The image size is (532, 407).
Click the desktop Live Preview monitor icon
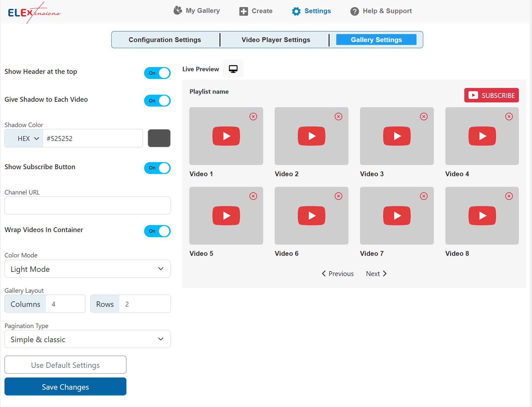click(x=233, y=69)
